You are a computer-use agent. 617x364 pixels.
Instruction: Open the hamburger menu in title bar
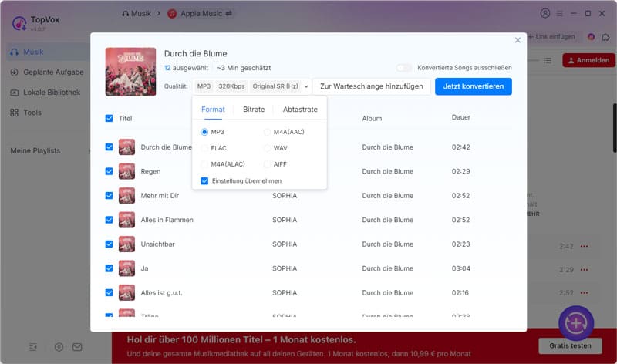(x=559, y=13)
